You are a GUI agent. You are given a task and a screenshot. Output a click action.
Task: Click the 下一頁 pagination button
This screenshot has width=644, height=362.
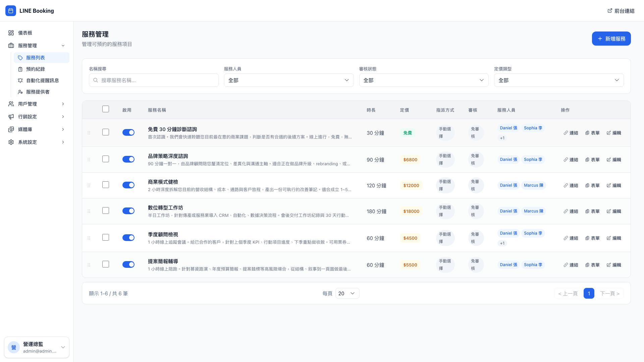(610, 293)
